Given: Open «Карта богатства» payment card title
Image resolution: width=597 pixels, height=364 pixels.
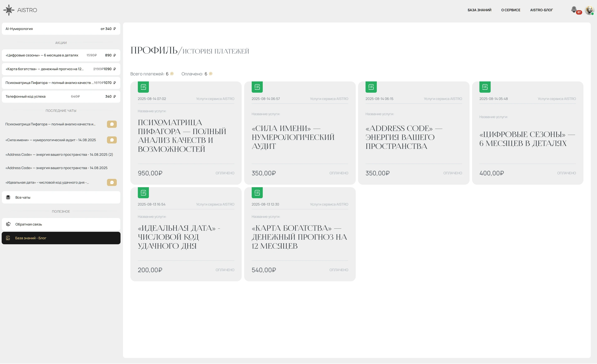Looking at the screenshot, I should click(299, 237).
